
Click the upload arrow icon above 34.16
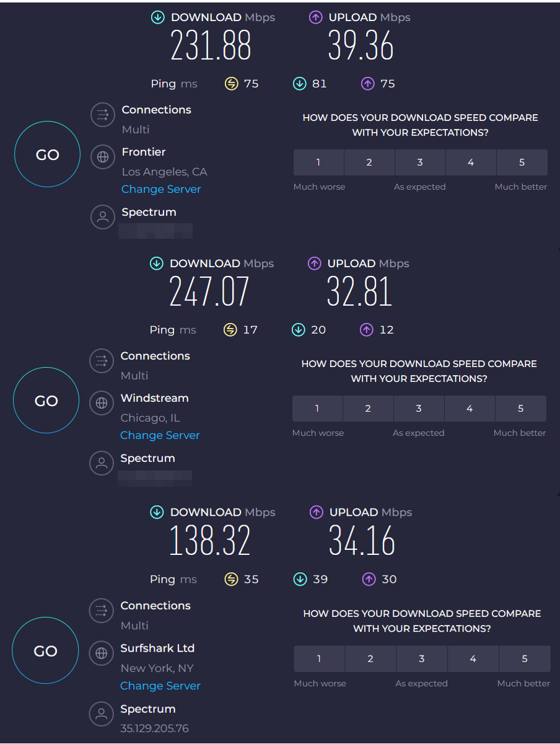tap(317, 512)
